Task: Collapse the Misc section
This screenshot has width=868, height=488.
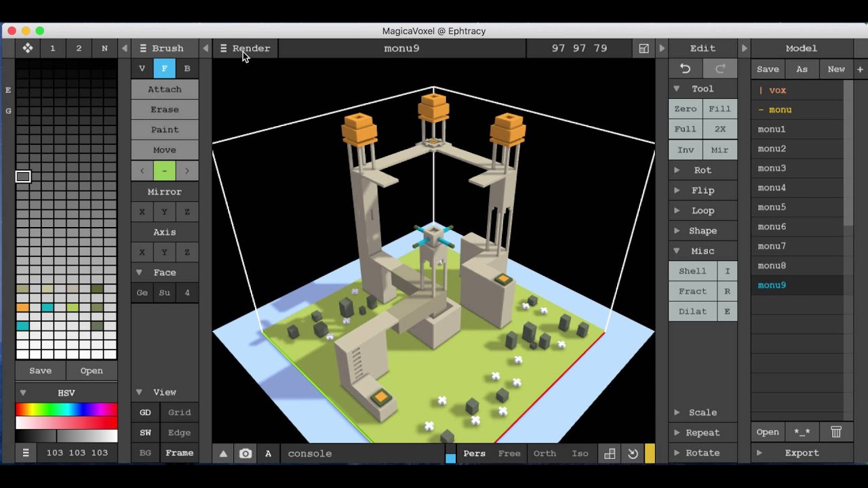Action: [x=677, y=251]
